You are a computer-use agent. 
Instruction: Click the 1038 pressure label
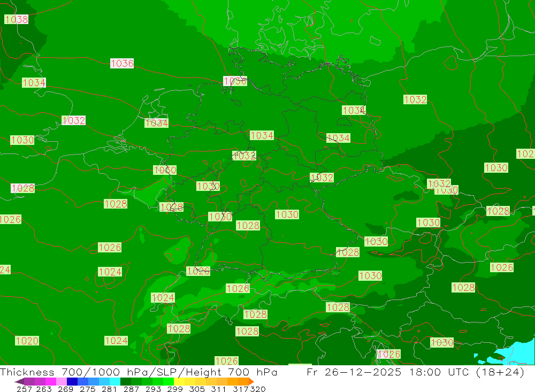(x=16, y=19)
